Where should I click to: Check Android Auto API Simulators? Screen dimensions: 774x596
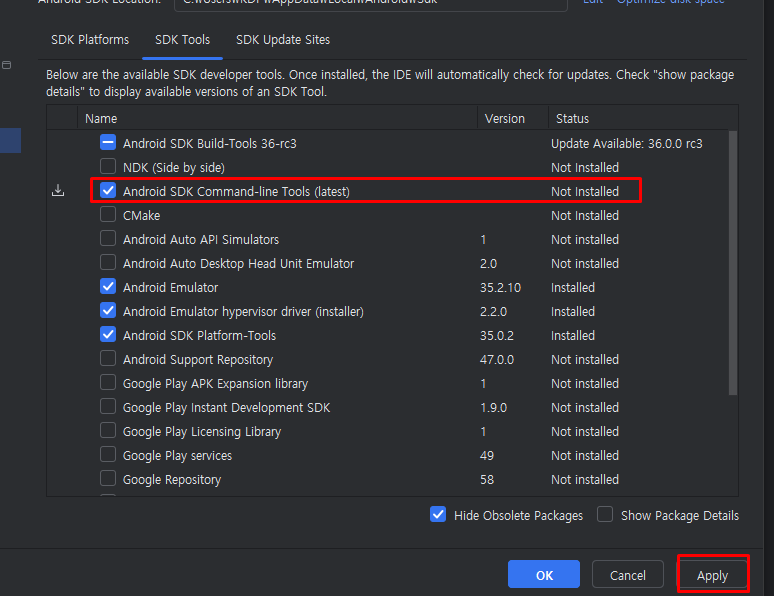(x=108, y=238)
